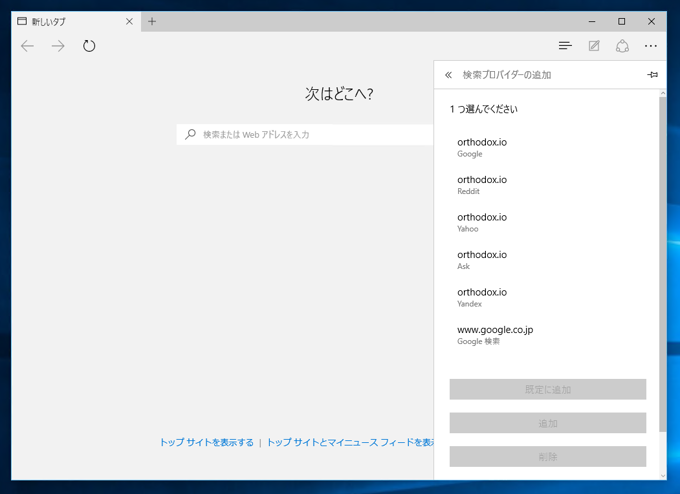680x494 pixels.
Task: Select orthodox.io Reddit search provider
Action: 547,185
